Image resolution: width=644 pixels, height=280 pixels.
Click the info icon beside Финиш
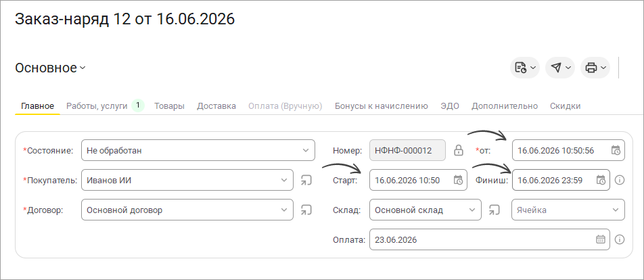620,180
